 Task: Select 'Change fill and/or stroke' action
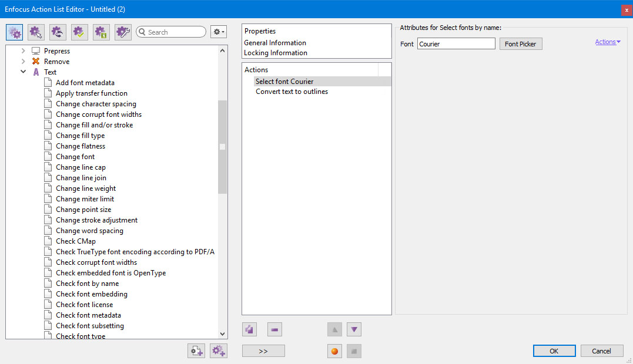coord(95,125)
